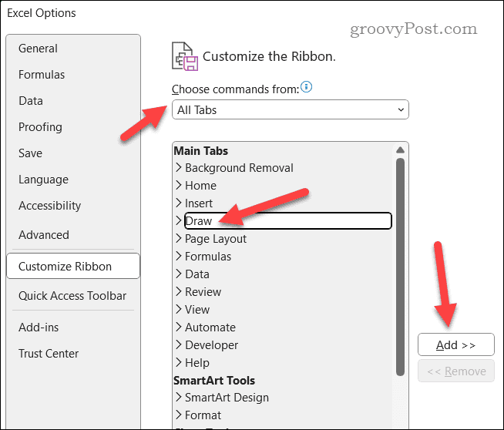Click the Main Tabs heading
This screenshot has height=430, width=504.
[201, 151]
